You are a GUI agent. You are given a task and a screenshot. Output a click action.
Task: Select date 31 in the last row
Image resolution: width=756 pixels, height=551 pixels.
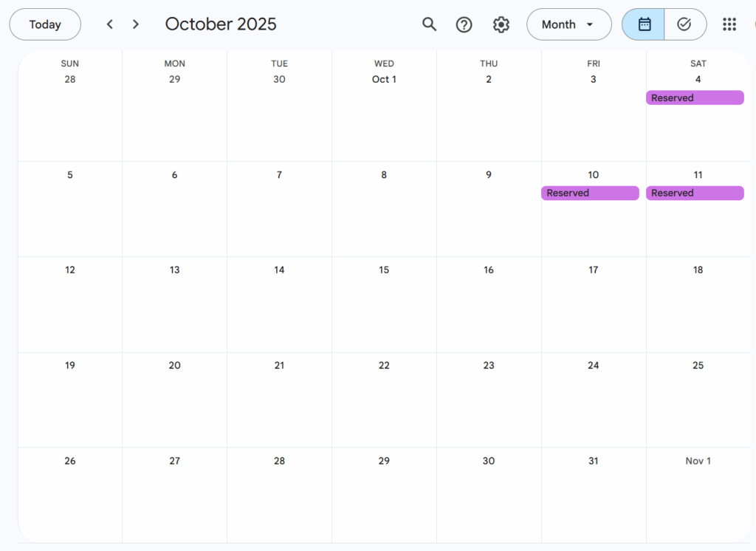coord(593,461)
